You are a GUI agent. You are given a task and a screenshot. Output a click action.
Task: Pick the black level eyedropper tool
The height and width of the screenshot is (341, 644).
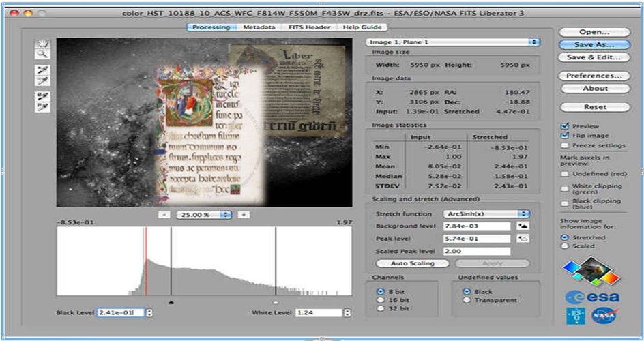coord(43,70)
